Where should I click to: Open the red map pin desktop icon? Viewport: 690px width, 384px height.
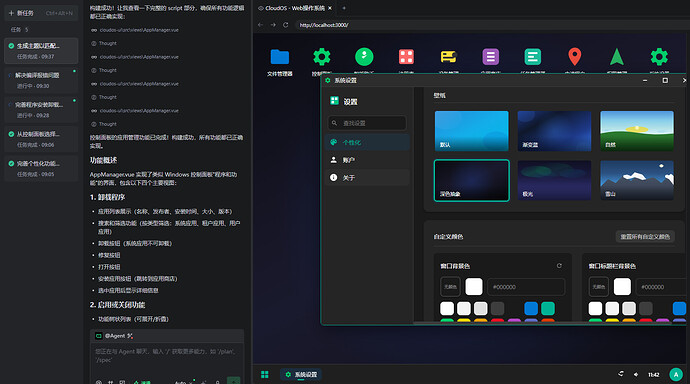[574, 57]
